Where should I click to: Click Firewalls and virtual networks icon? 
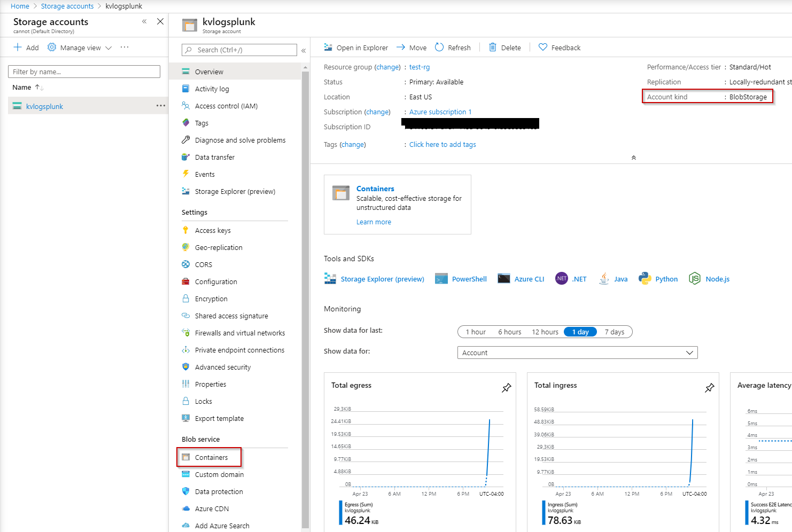coord(185,333)
